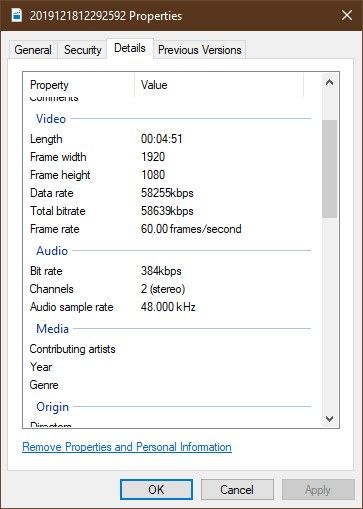Click the scroll up arrow
Screen dimensions: 363x509
[x=329, y=82]
